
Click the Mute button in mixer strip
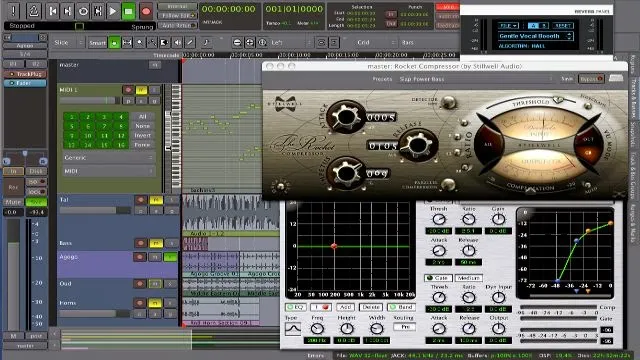pyautogui.click(x=13, y=202)
